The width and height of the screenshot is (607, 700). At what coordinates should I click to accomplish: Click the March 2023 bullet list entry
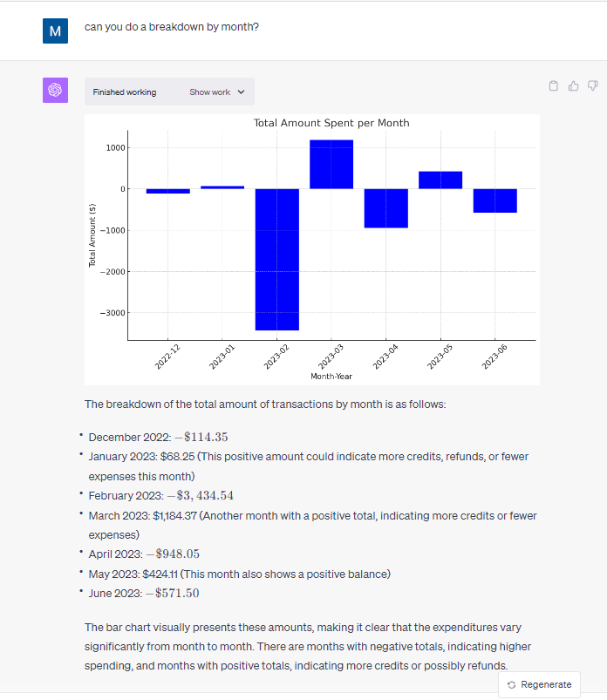(311, 516)
